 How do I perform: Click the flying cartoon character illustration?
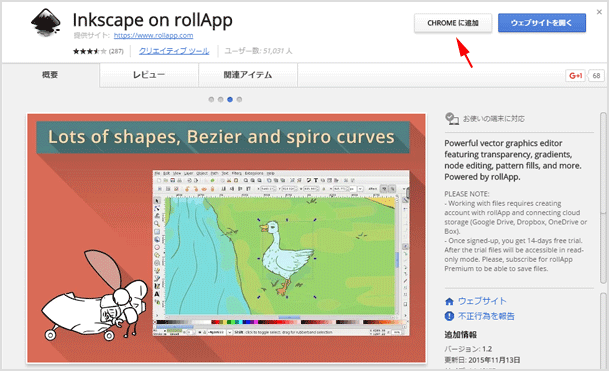pyautogui.click(x=94, y=297)
